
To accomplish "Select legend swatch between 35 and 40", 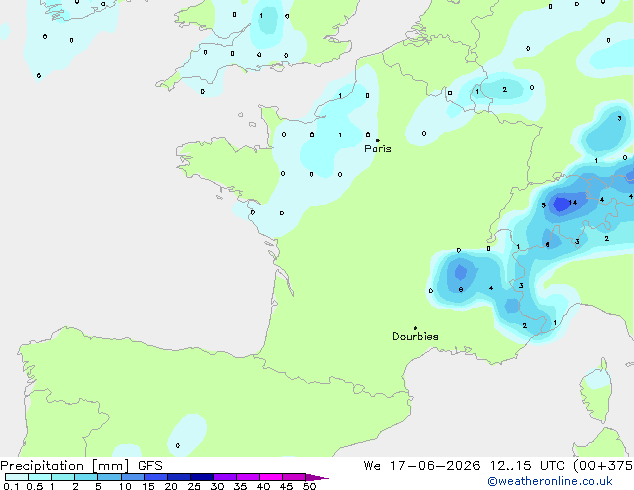I will pyautogui.click(x=248, y=477).
